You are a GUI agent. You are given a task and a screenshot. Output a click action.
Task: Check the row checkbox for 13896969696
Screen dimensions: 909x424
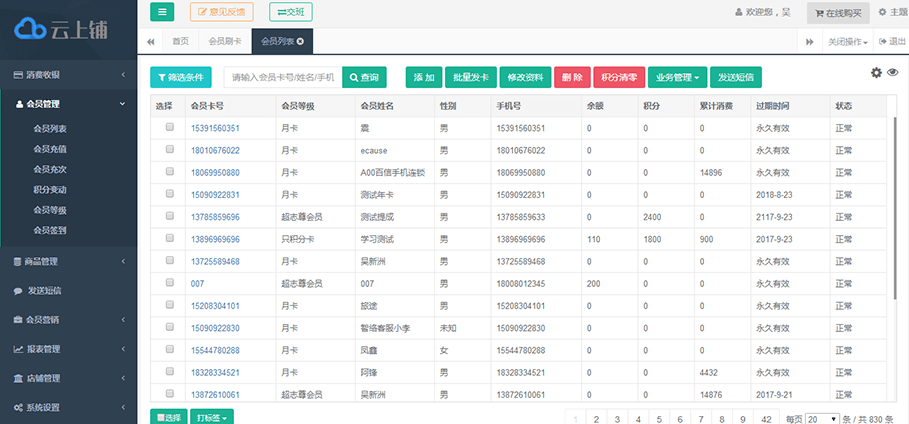169,238
